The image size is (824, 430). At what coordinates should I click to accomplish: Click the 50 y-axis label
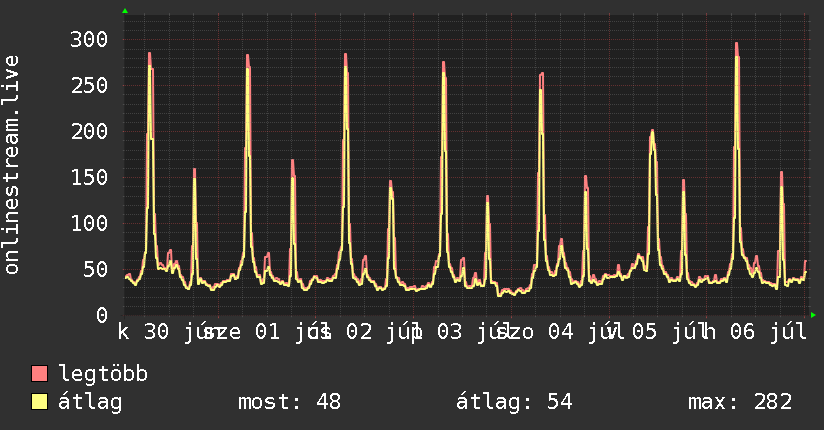[95, 269]
